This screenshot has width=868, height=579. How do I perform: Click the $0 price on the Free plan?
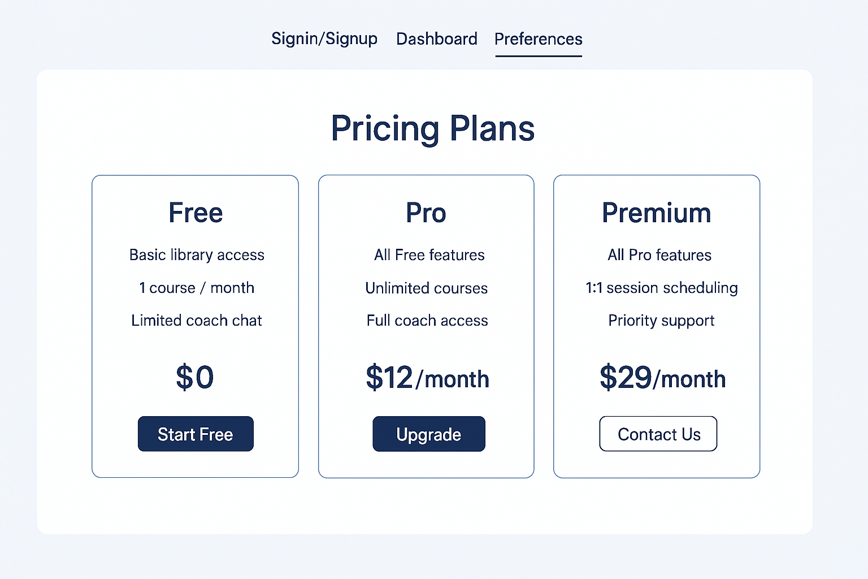(x=195, y=377)
